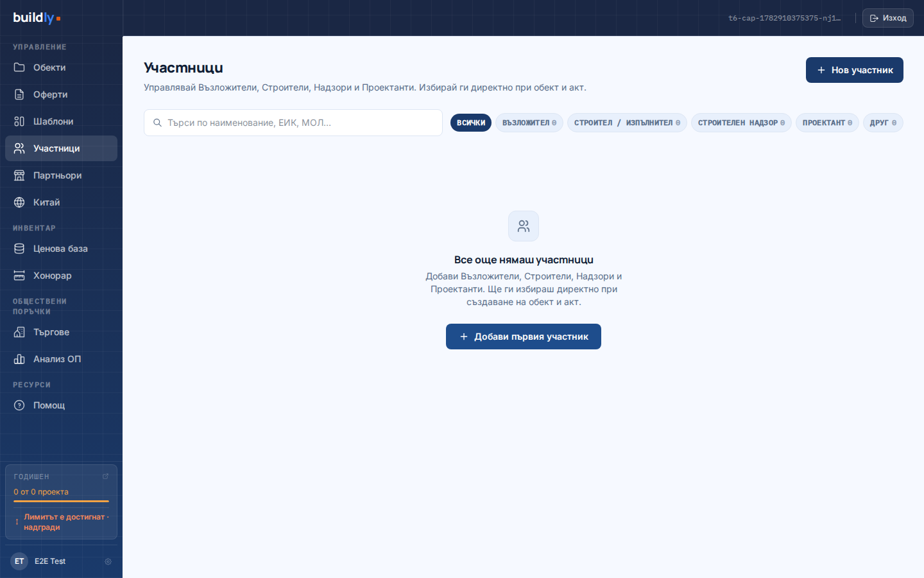Open Обекти folder icon in sidebar
Image resolution: width=924 pixels, height=578 pixels.
[19, 67]
